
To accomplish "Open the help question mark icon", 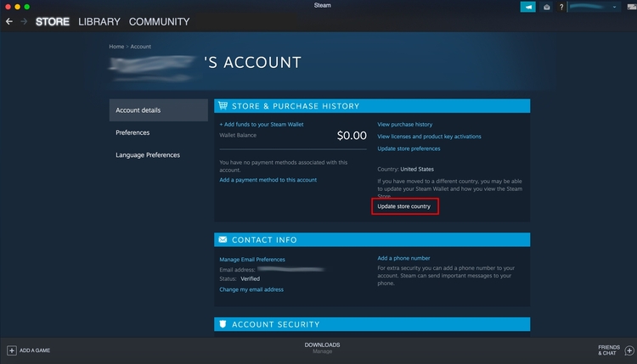I will pyautogui.click(x=561, y=7).
